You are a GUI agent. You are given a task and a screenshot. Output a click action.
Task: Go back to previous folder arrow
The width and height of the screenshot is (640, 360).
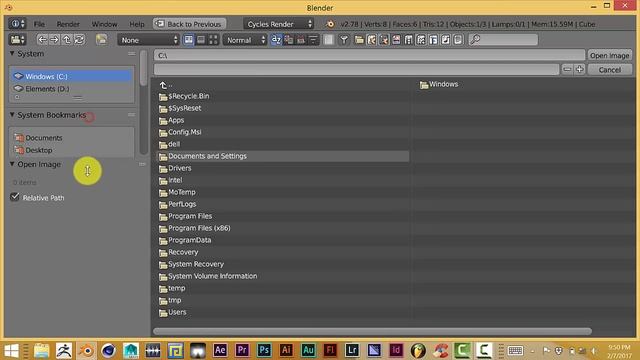(42, 40)
